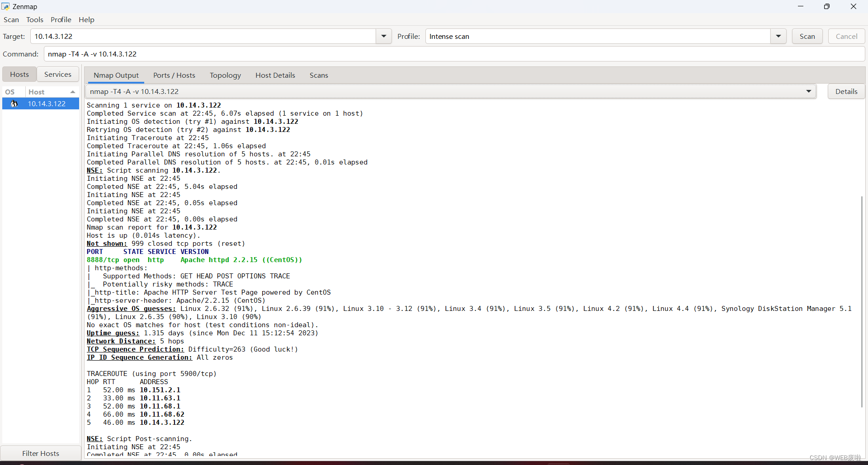The height and width of the screenshot is (465, 868).
Task: Click the 'Network Distance:' label
Action: 121,341
